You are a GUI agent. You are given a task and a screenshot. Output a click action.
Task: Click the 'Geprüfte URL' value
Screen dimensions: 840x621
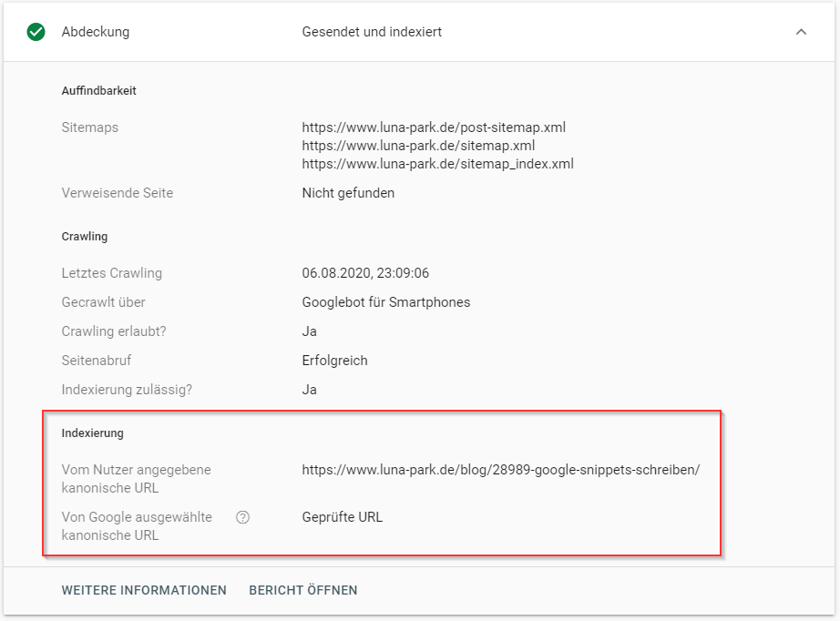(x=343, y=517)
